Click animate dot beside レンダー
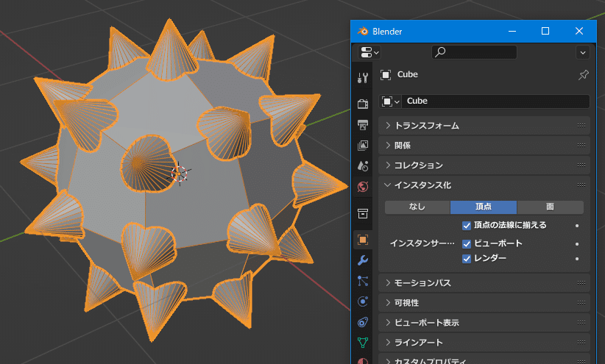Screen dimensions: 605x364 click(577, 259)
